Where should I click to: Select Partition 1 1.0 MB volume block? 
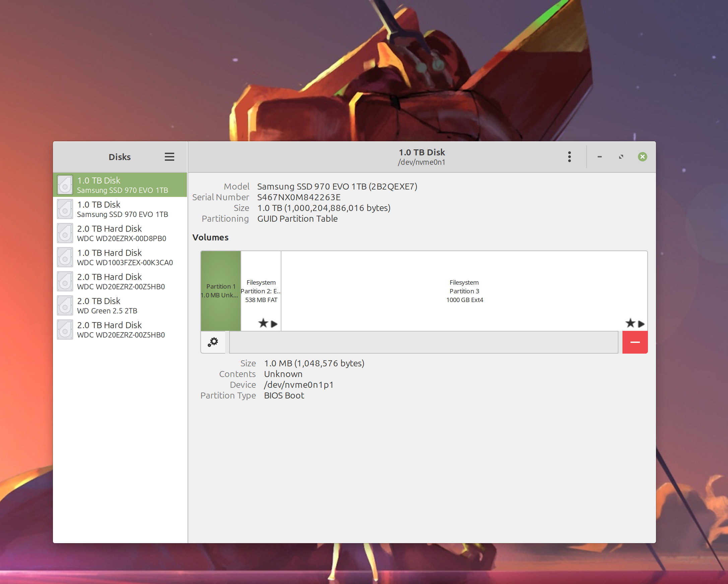coord(221,290)
